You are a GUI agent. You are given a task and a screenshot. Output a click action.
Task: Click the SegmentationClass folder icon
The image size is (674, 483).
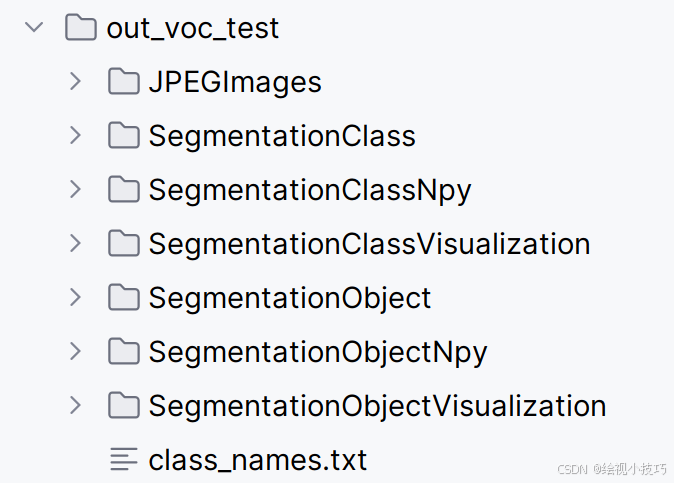click(x=123, y=135)
